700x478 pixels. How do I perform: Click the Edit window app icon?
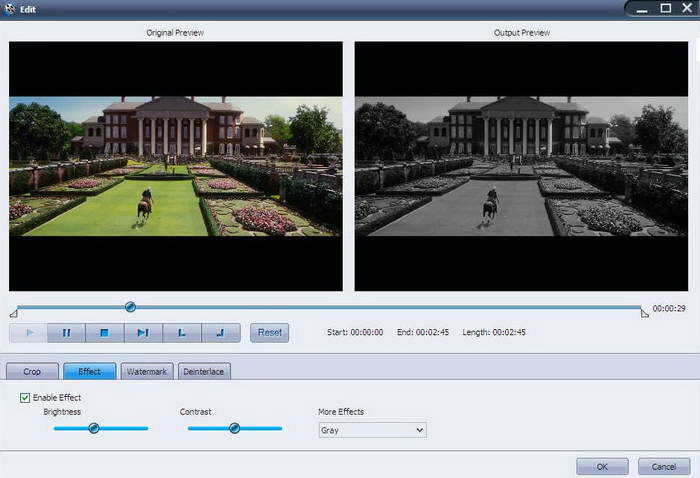9,8
